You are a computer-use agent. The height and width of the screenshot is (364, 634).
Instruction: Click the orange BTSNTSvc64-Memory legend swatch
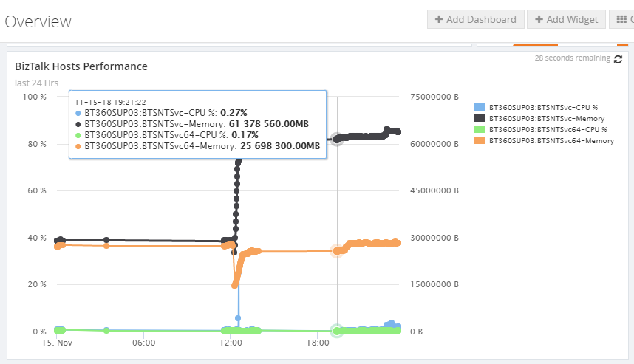point(479,140)
